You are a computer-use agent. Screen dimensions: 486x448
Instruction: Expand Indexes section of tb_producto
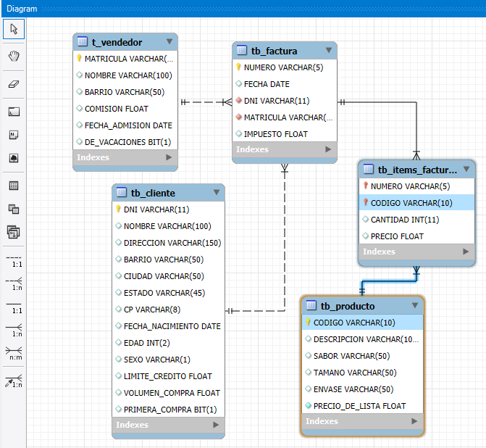414,421
